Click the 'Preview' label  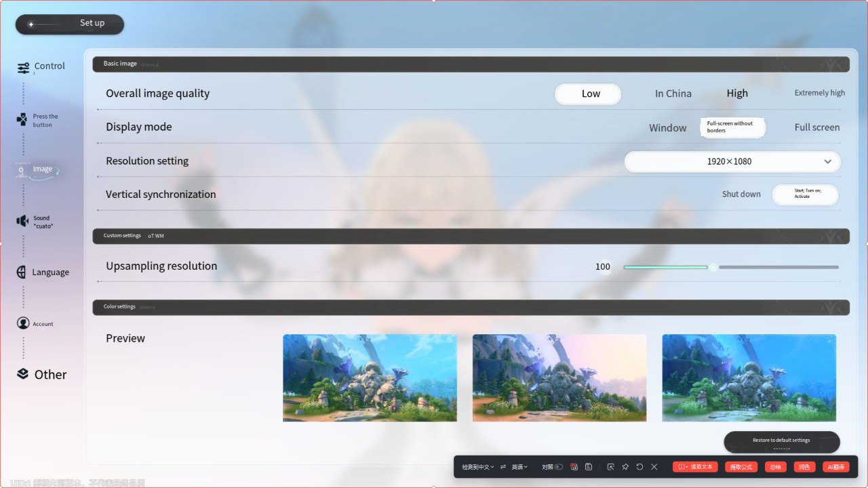[125, 338]
